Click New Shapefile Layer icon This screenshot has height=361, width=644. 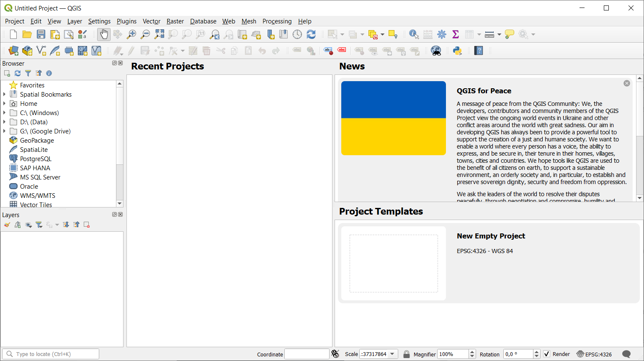point(41,51)
